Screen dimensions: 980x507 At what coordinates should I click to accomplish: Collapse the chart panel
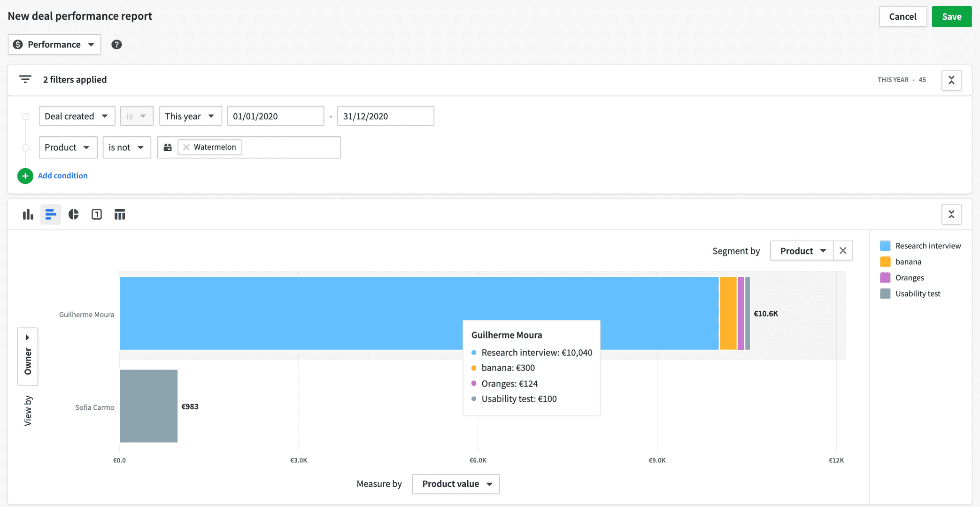pyautogui.click(x=951, y=215)
